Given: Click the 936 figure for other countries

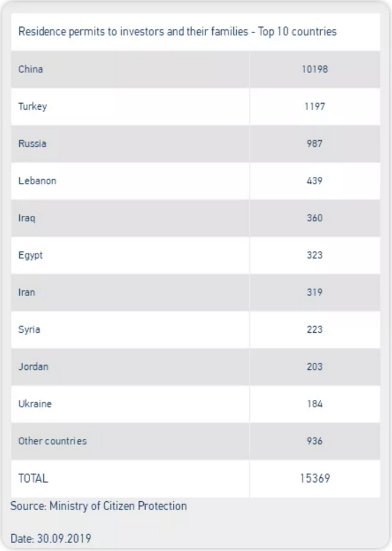Looking at the screenshot, I should click(315, 441).
